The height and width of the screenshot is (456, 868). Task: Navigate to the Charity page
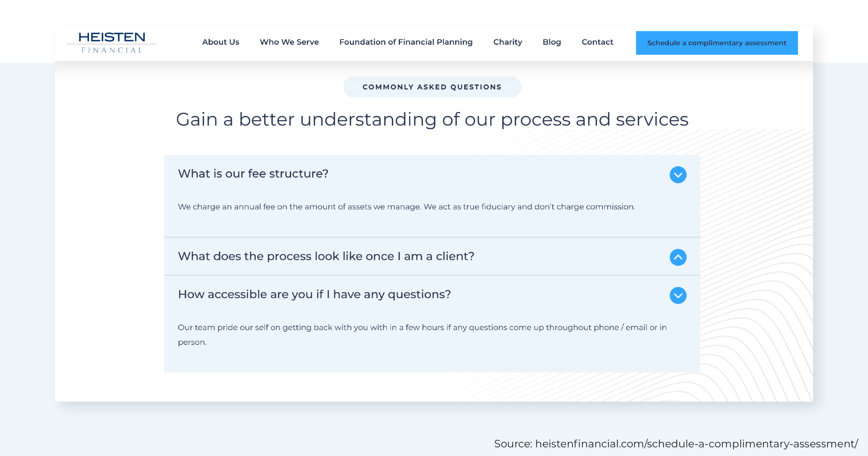(x=508, y=42)
